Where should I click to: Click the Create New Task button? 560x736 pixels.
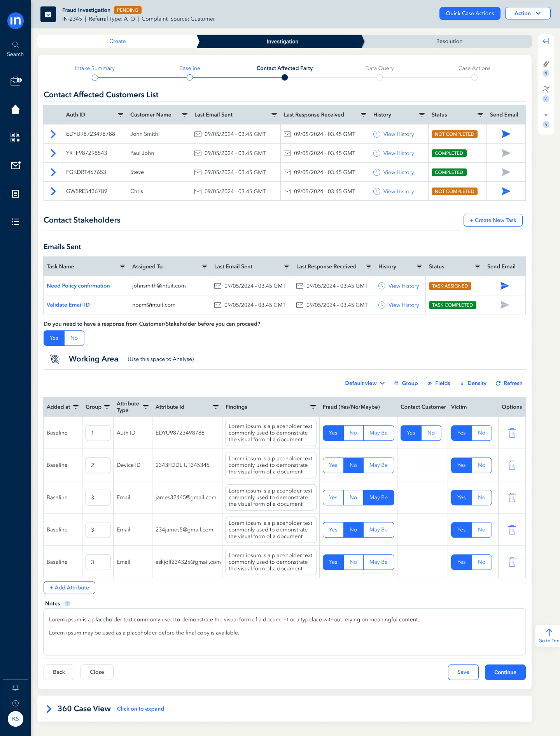tap(493, 220)
